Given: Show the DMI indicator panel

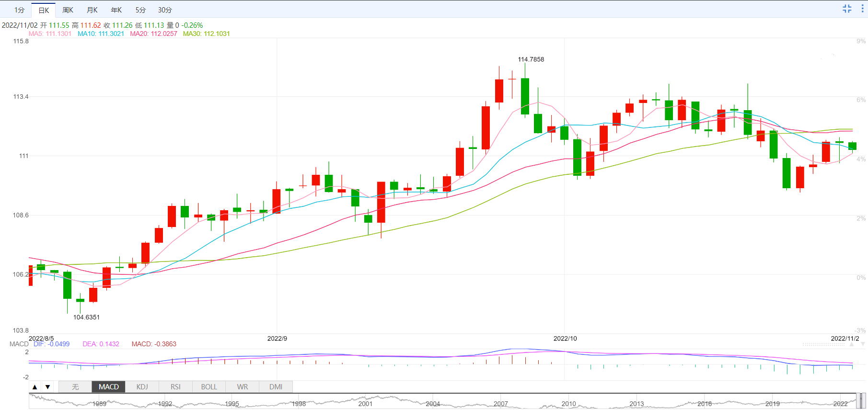Looking at the screenshot, I should point(276,387).
